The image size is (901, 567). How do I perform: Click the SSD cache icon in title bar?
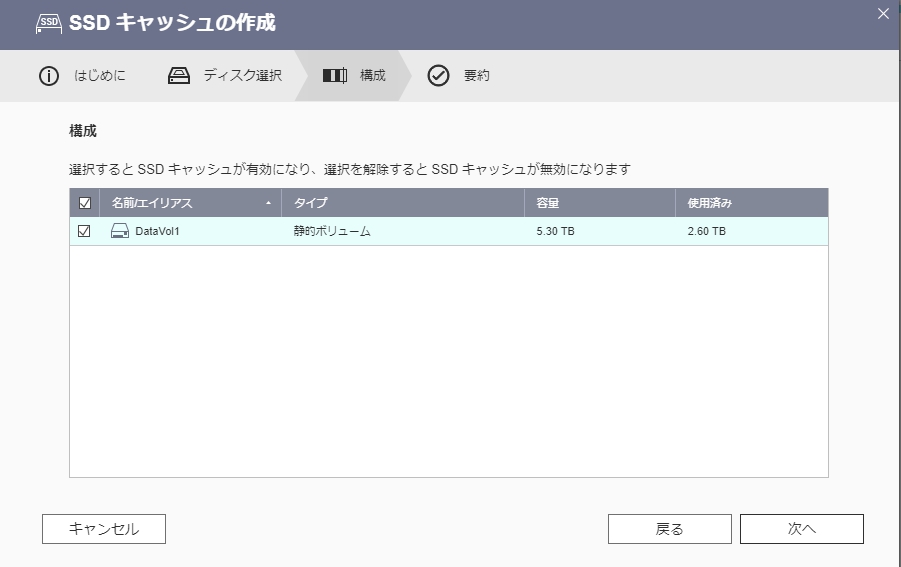(48, 22)
